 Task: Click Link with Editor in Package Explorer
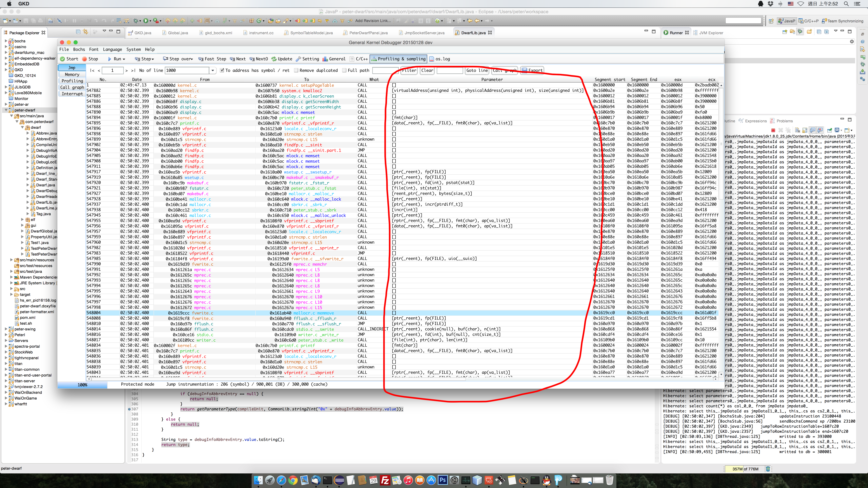point(86,32)
